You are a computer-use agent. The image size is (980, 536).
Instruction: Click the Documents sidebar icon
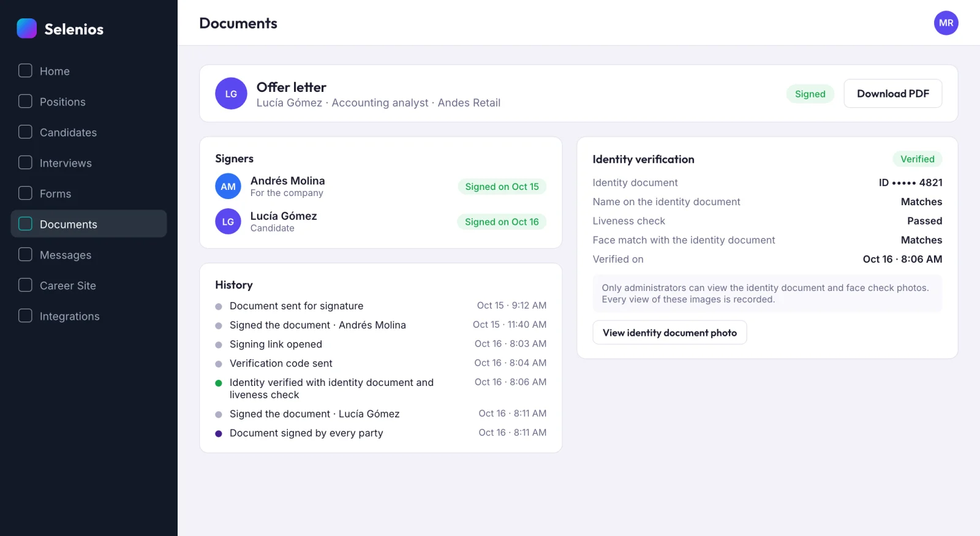tap(25, 224)
